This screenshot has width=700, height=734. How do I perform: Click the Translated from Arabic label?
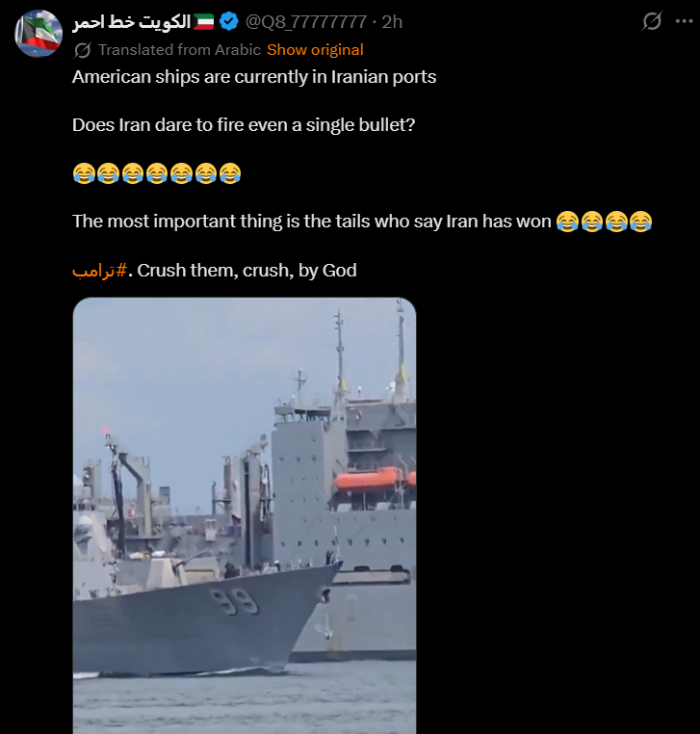(x=179, y=50)
